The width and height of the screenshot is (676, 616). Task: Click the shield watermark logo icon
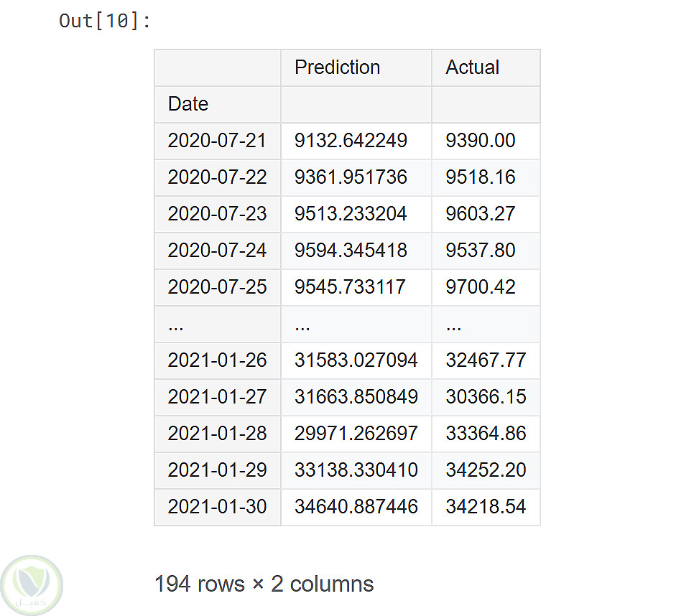point(32,584)
